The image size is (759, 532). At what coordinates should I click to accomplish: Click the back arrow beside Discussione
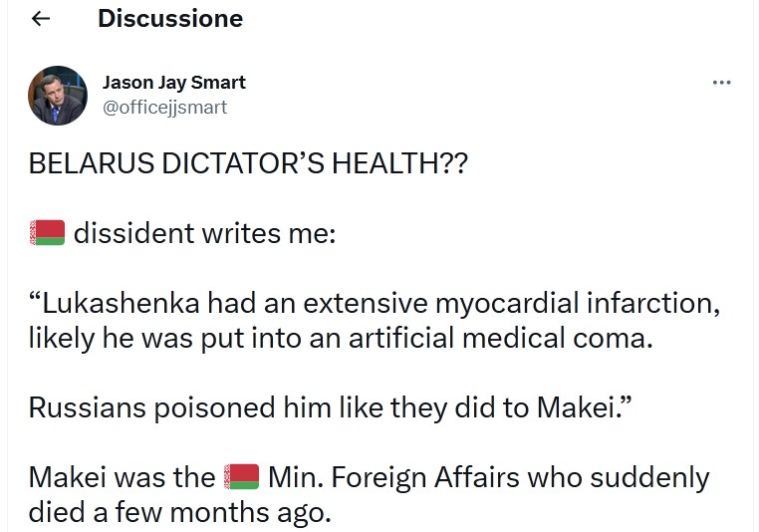point(42,19)
